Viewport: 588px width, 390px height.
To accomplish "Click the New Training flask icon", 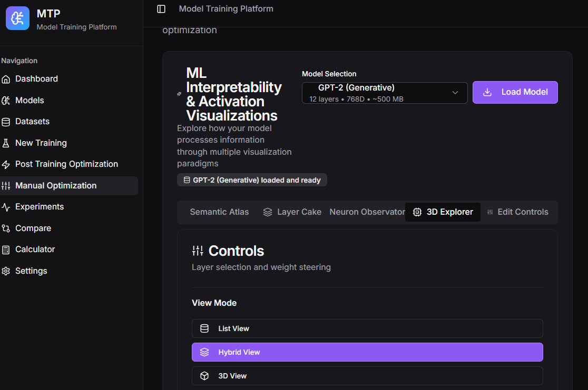I will tap(6, 143).
